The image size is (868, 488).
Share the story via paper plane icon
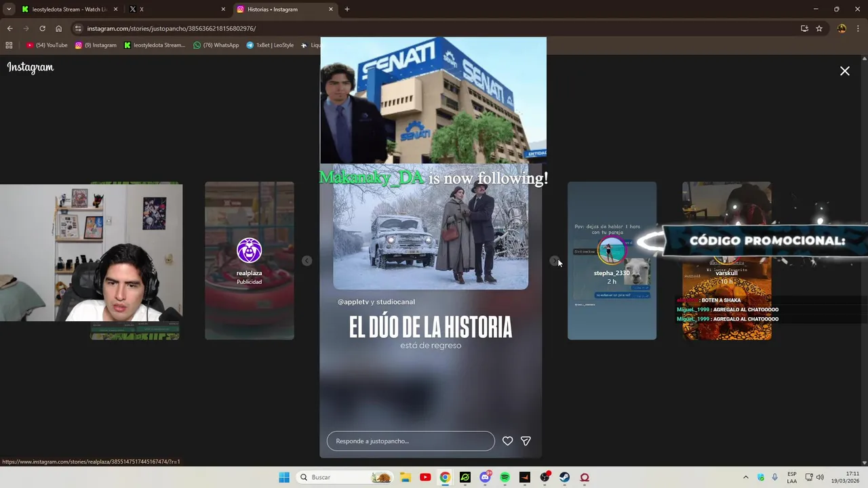click(526, 441)
